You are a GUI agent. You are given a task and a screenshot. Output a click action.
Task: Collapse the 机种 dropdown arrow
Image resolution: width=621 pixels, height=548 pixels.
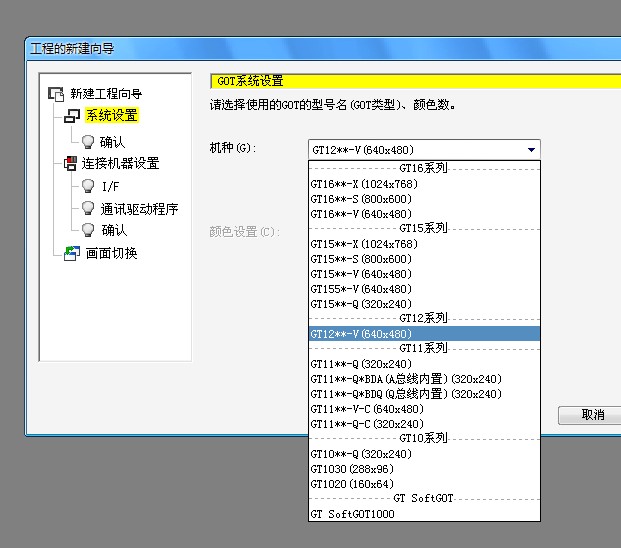tap(531, 149)
